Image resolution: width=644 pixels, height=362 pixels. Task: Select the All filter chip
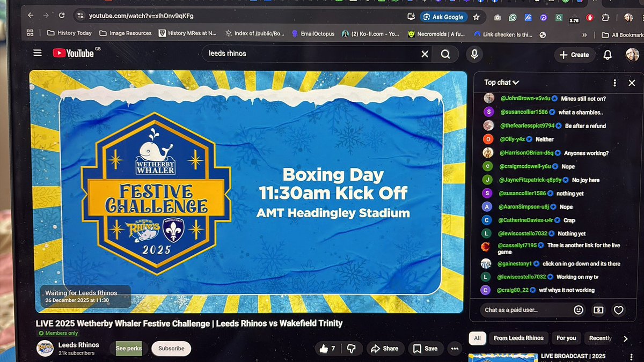(477, 338)
